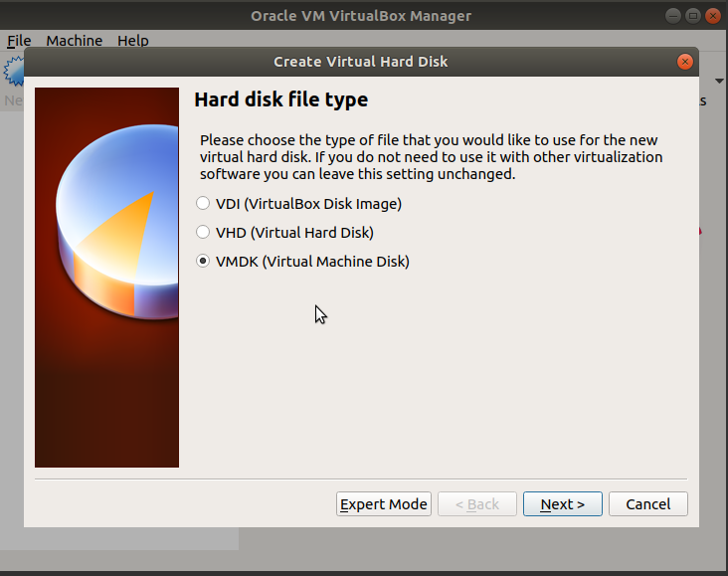Viewport: 728px width, 576px height.
Task: Choose VHD (Virtual Hard Disk) file type
Action: tap(204, 233)
